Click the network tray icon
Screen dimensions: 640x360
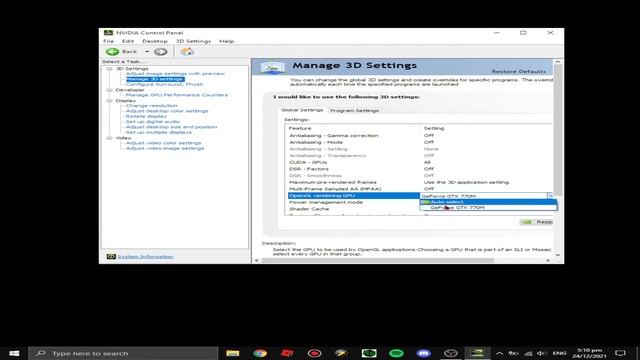pyautogui.click(x=528, y=353)
